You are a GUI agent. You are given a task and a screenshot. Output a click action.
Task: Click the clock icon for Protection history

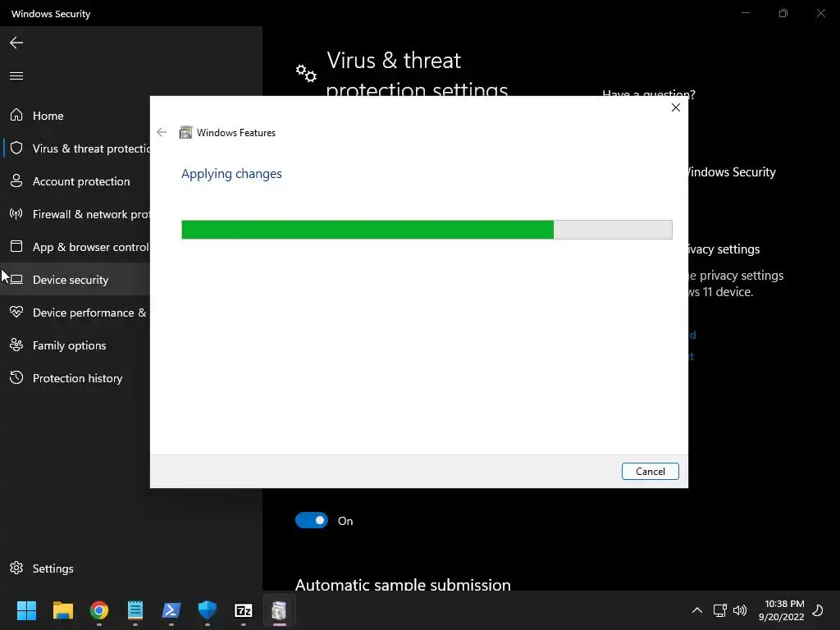click(x=16, y=377)
